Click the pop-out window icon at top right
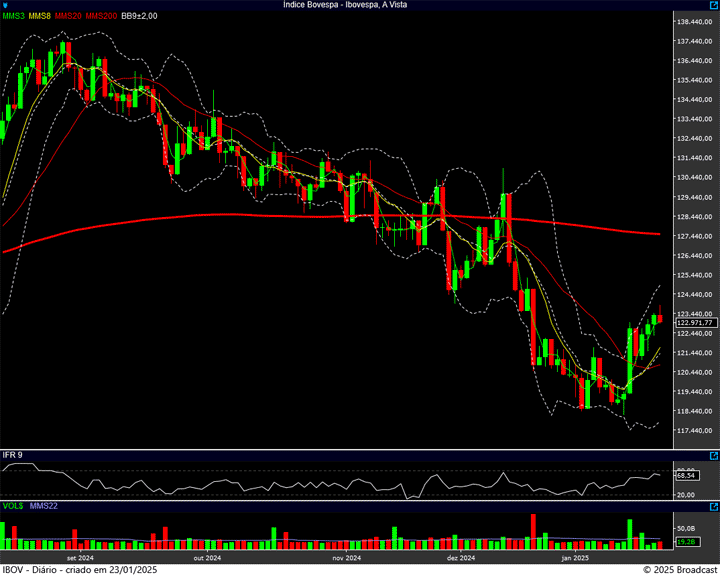720x575 pixels. (x=714, y=5)
